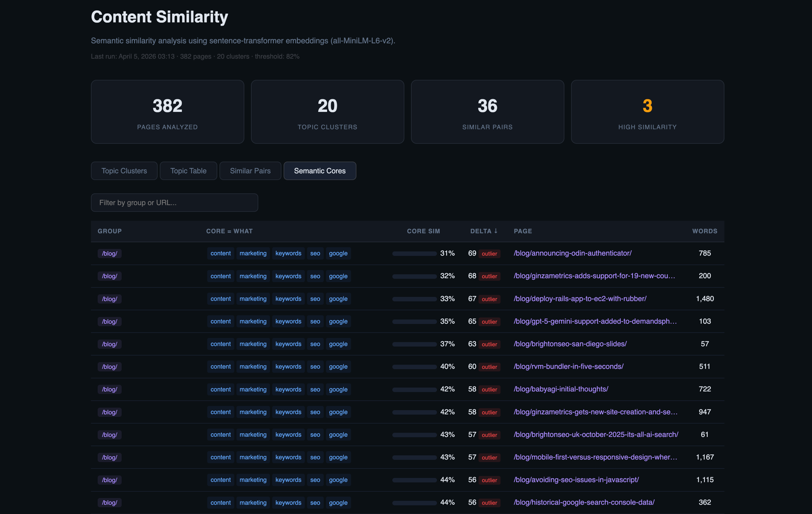Click the seo tag in the top row
Viewport: 812px width, 514px height.
click(x=315, y=253)
